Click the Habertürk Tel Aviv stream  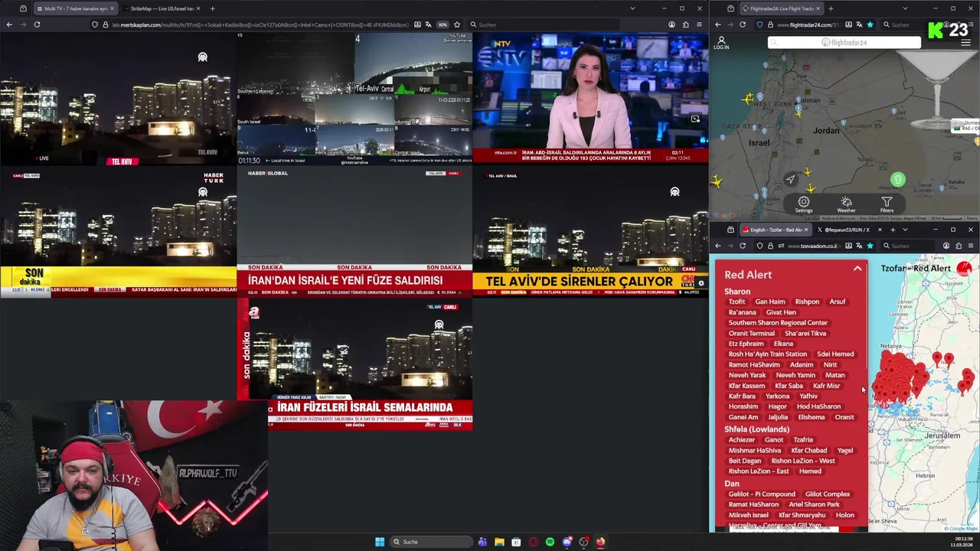119,232
